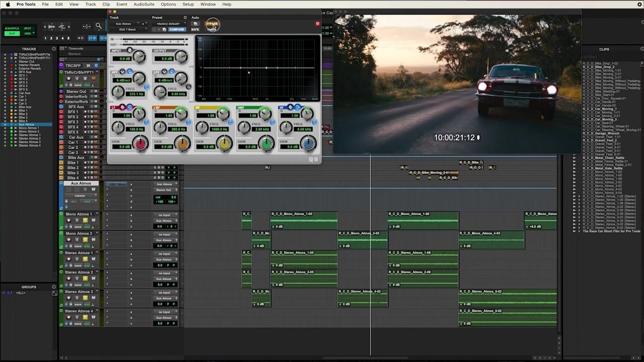The image size is (644, 362).
Task: Mute the Aux Atmos track
Action: [x=93, y=190]
